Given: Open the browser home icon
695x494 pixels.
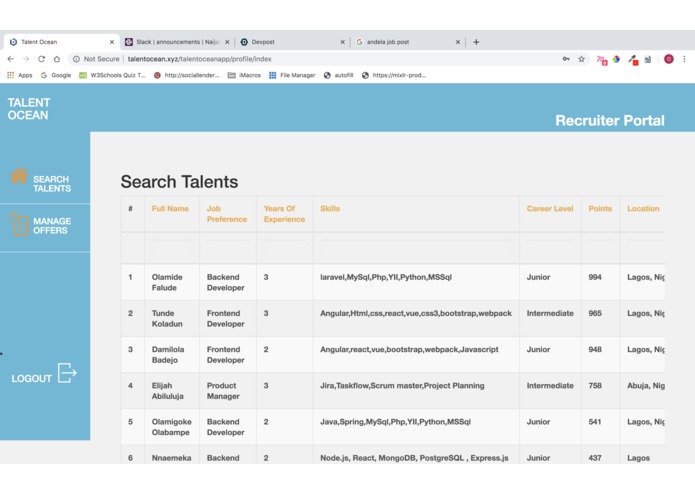Looking at the screenshot, I should click(57, 59).
